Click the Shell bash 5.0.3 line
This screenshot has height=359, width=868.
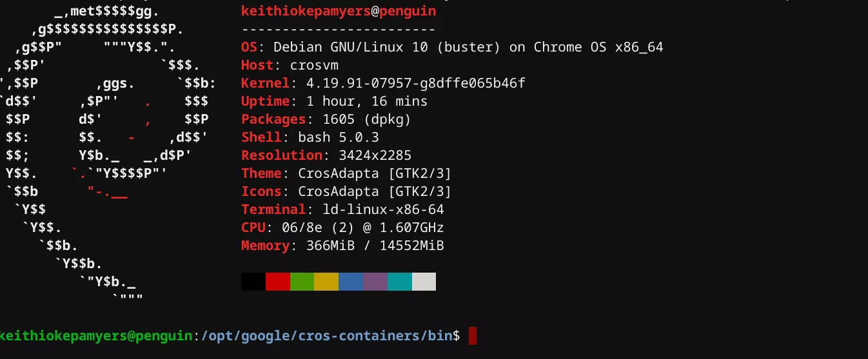[x=310, y=137]
